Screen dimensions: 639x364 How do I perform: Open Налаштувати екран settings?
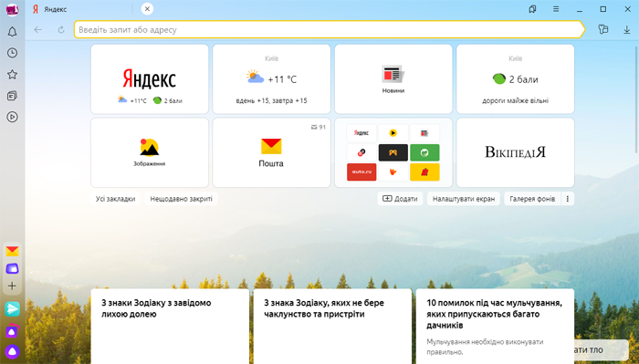(x=464, y=199)
